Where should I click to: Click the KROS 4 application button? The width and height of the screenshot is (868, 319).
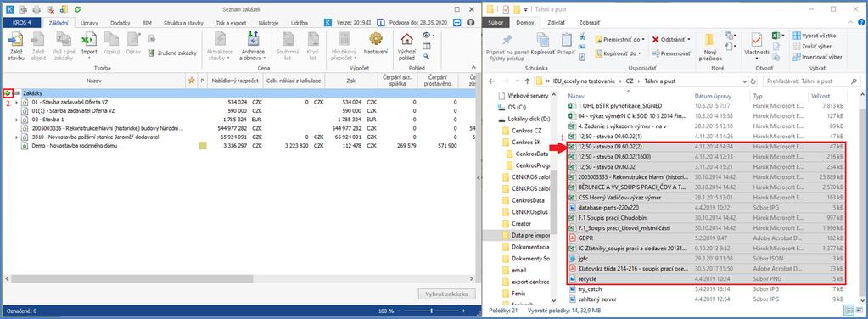pos(21,23)
